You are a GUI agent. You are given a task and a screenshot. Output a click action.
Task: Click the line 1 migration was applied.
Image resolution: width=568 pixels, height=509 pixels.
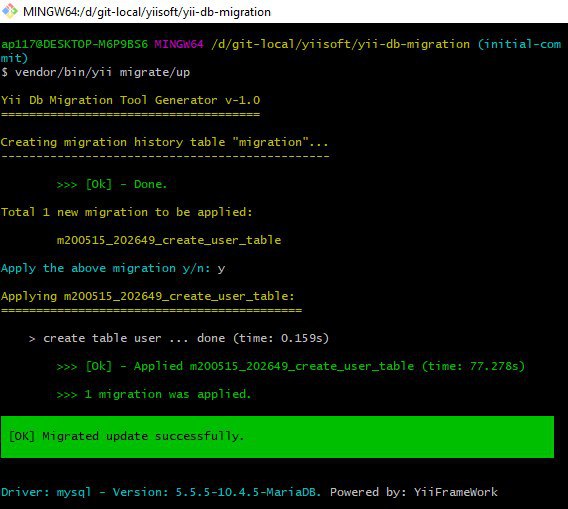[154, 394]
